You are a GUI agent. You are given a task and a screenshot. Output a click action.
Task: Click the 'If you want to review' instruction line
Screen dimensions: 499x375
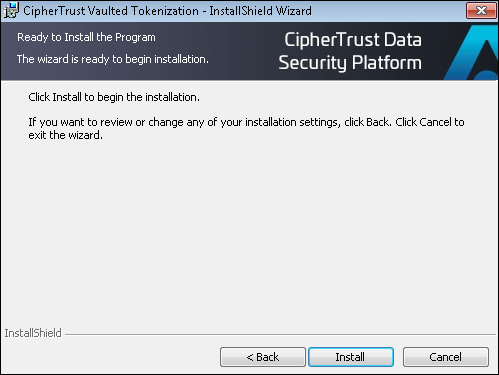(x=246, y=122)
